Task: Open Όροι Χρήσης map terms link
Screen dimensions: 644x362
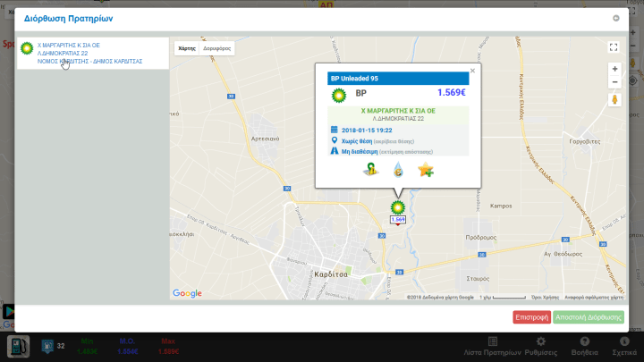Action: [545, 297]
